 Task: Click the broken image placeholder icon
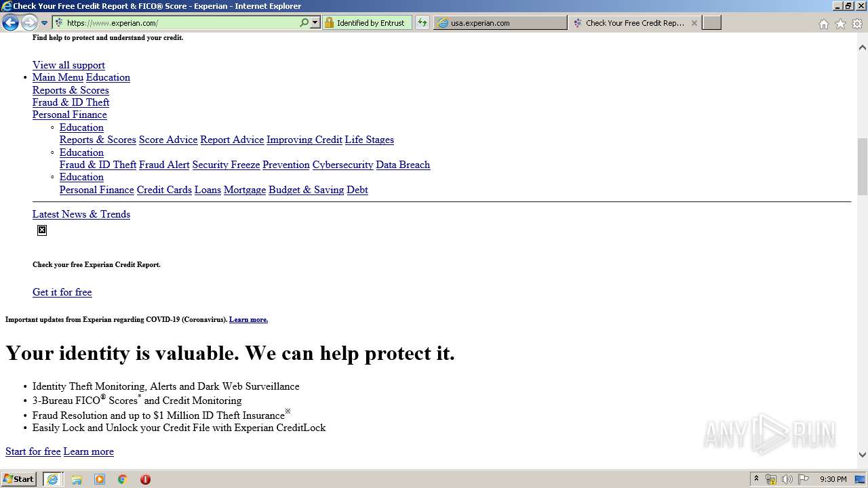point(42,230)
